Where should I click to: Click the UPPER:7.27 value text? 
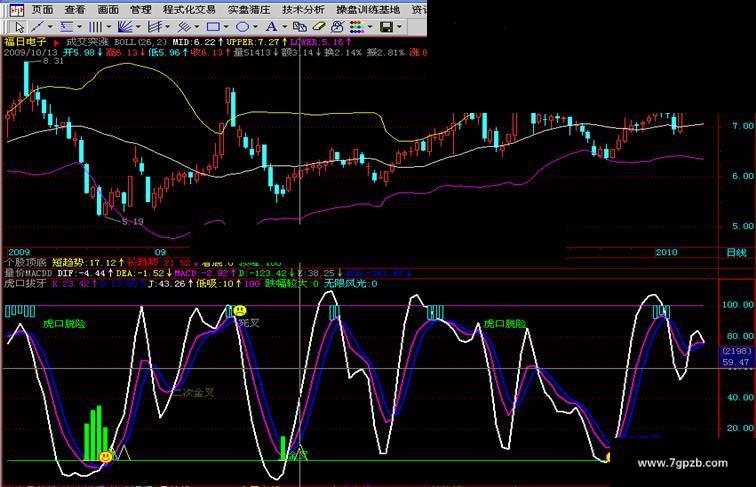point(253,42)
